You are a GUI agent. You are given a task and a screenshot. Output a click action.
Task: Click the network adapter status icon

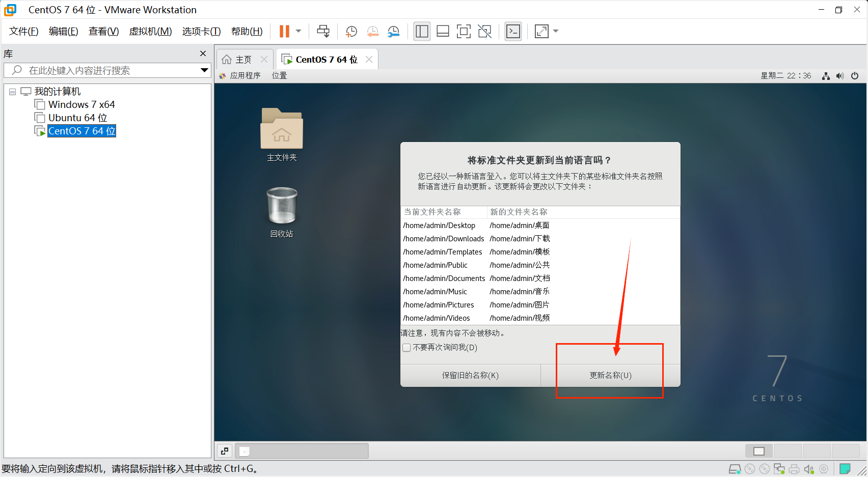point(779,469)
